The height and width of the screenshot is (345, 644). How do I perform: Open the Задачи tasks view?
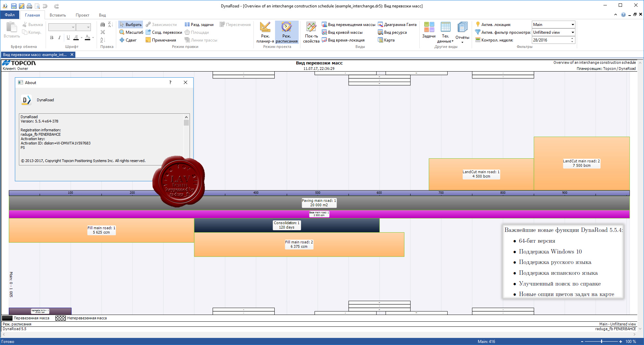coord(429,30)
